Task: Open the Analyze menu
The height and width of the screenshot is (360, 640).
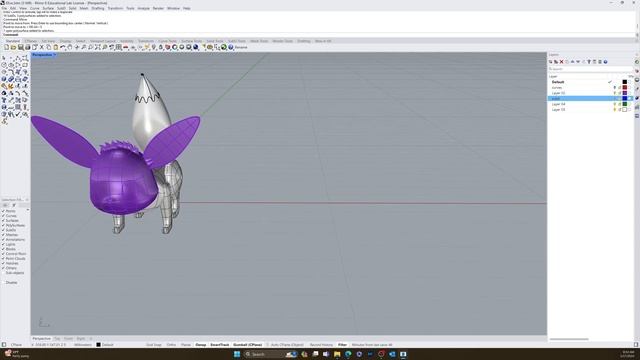Action: coord(143,8)
